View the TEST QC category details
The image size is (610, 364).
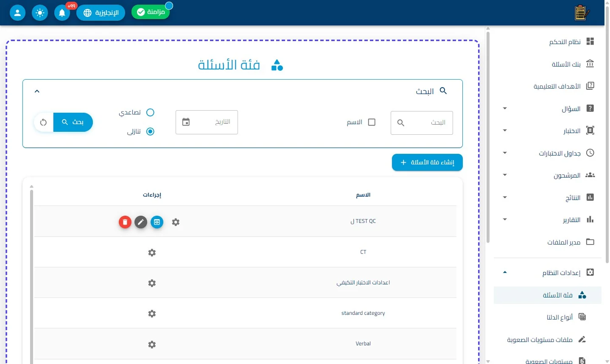pos(157,222)
